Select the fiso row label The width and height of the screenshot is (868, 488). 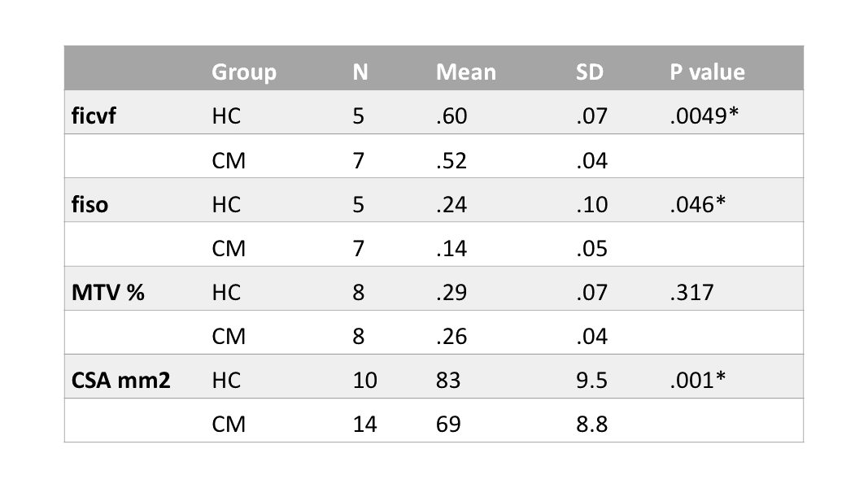tap(89, 204)
